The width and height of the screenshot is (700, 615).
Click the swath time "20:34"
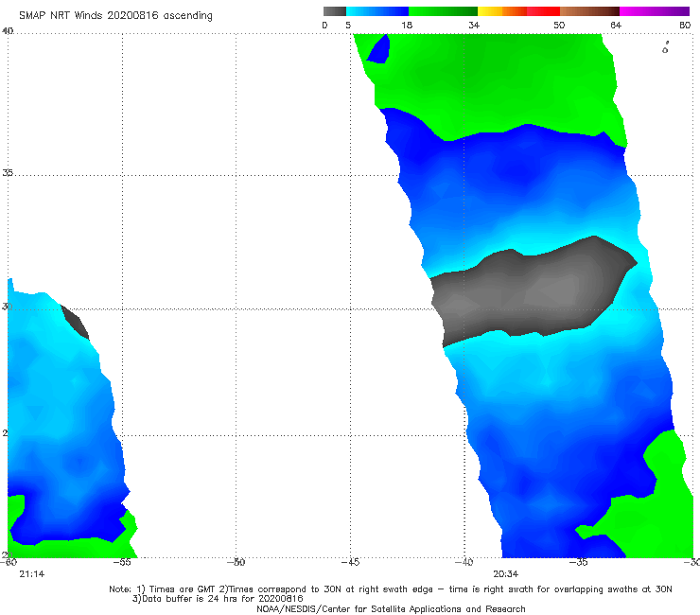tap(505, 574)
